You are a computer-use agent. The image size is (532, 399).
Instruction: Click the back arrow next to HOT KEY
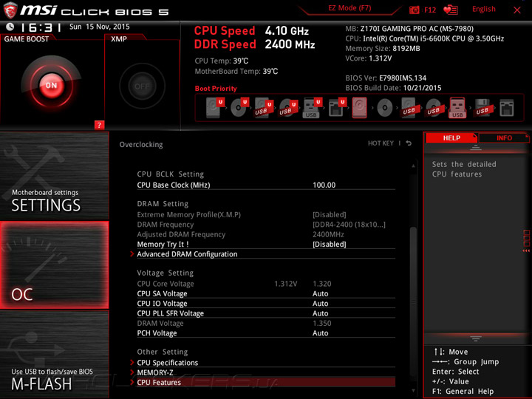click(409, 143)
